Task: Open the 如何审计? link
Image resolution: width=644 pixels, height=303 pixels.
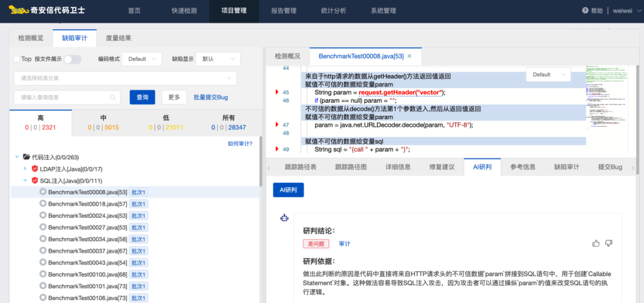Action: (x=240, y=144)
